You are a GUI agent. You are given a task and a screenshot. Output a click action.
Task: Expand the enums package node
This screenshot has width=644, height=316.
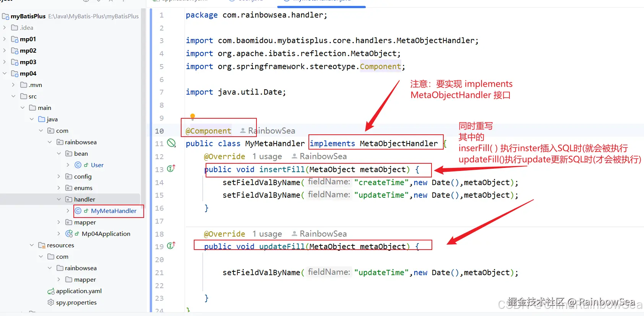coord(59,188)
